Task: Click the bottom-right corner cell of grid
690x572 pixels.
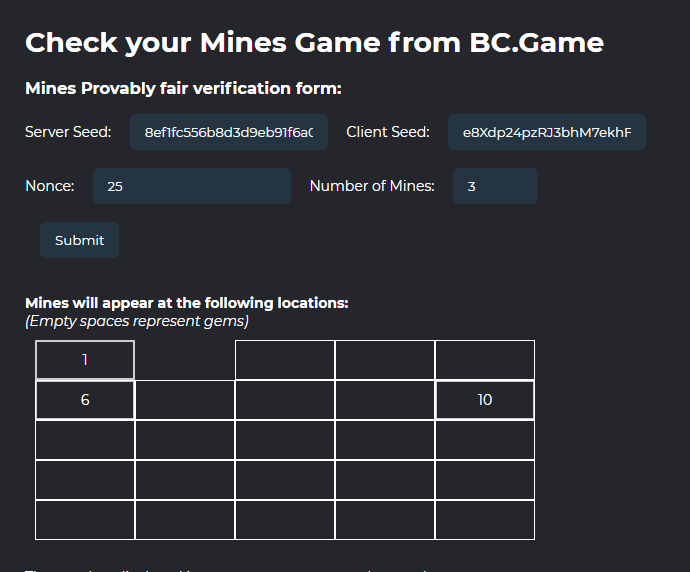Action: 485,520
